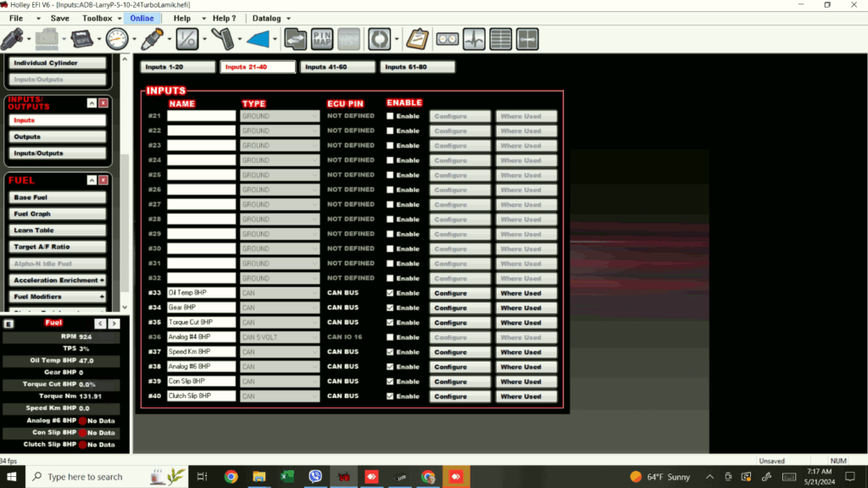Image resolution: width=868 pixels, height=488 pixels.
Task: Enable Analog #4 8HP input #36
Action: click(x=390, y=337)
